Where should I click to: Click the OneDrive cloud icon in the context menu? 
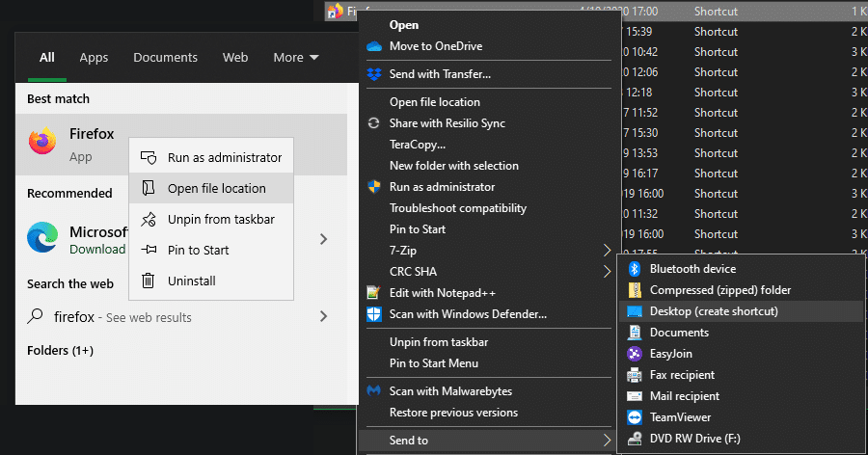click(x=374, y=46)
